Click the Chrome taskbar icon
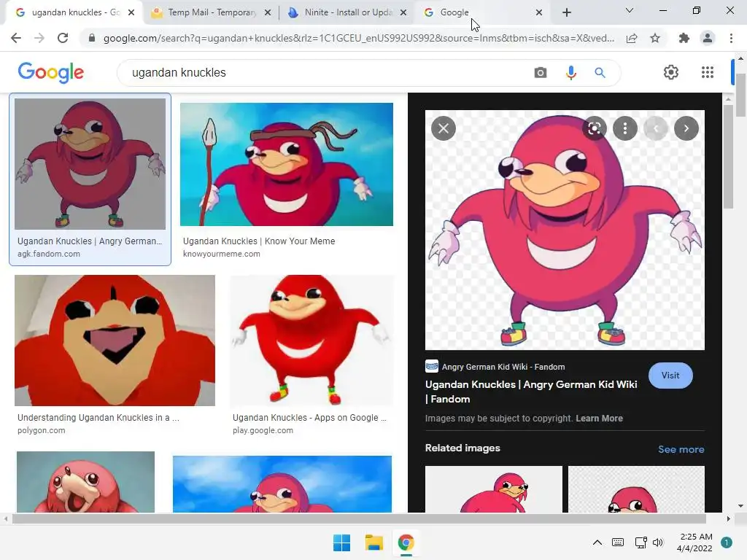Image resolution: width=747 pixels, height=560 pixels. click(406, 542)
